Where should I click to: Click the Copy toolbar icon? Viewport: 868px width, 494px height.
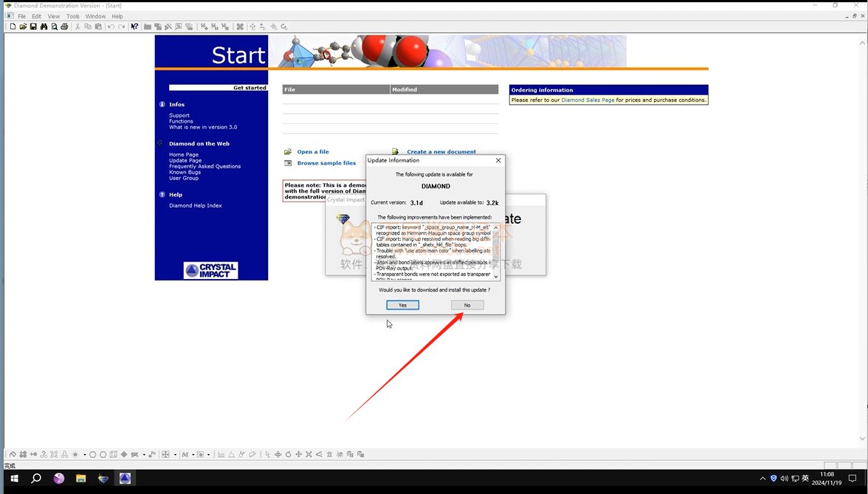pyautogui.click(x=88, y=27)
